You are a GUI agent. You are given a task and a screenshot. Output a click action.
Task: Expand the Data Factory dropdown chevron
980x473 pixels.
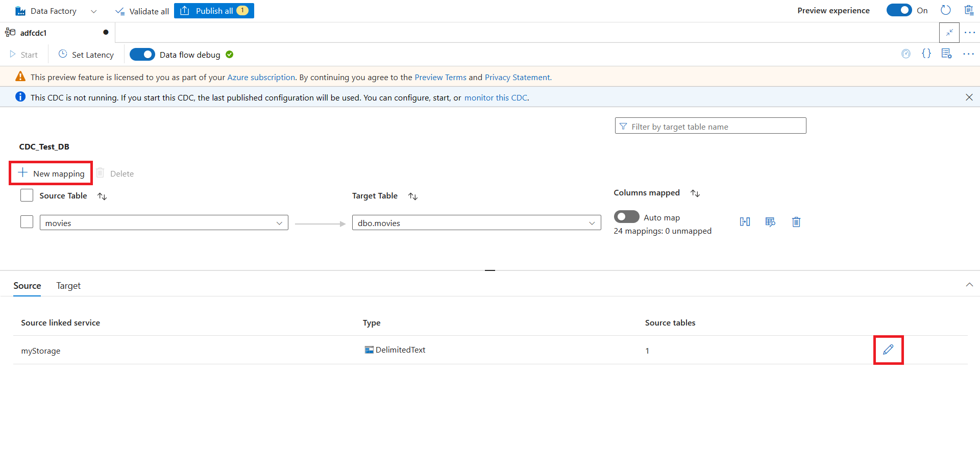(x=93, y=11)
